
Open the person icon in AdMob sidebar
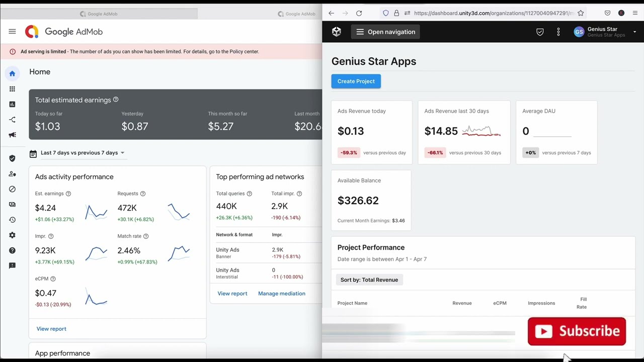[12, 174]
